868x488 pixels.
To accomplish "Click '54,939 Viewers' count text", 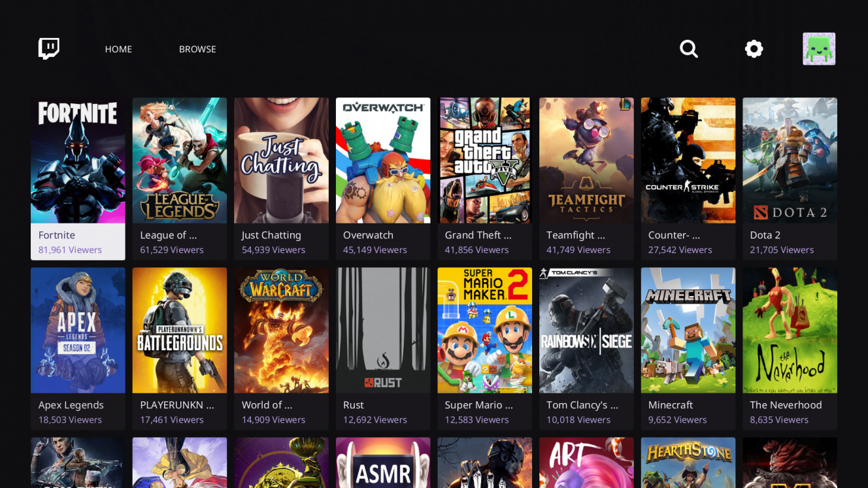I will (273, 250).
